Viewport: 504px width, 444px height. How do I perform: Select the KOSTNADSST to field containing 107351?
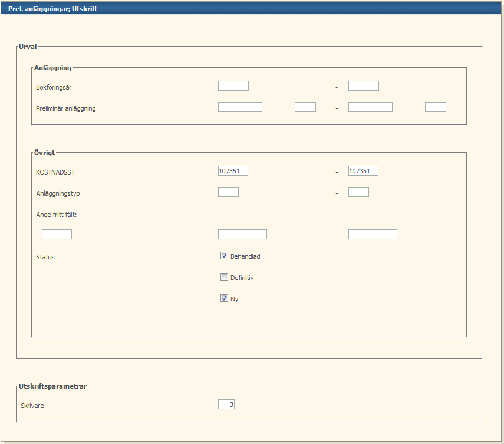tap(363, 171)
